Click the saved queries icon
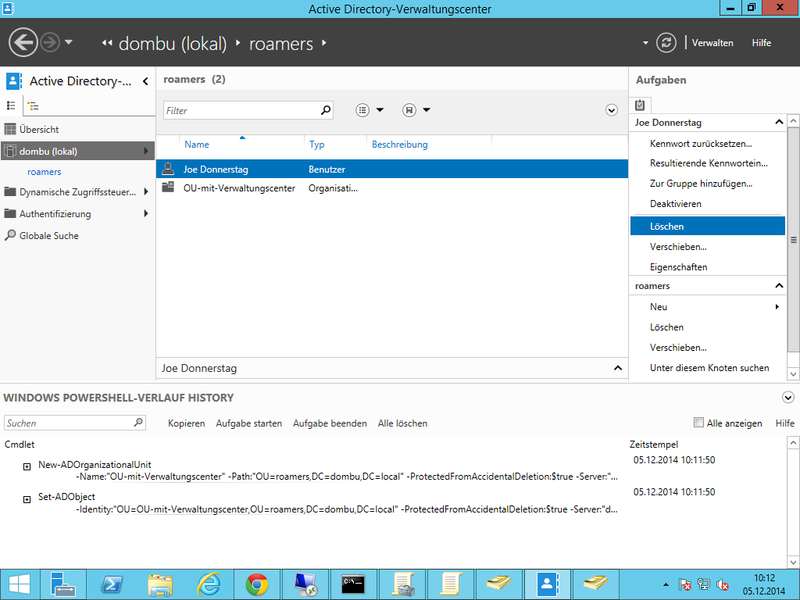This screenshot has height=600, width=800. point(409,110)
